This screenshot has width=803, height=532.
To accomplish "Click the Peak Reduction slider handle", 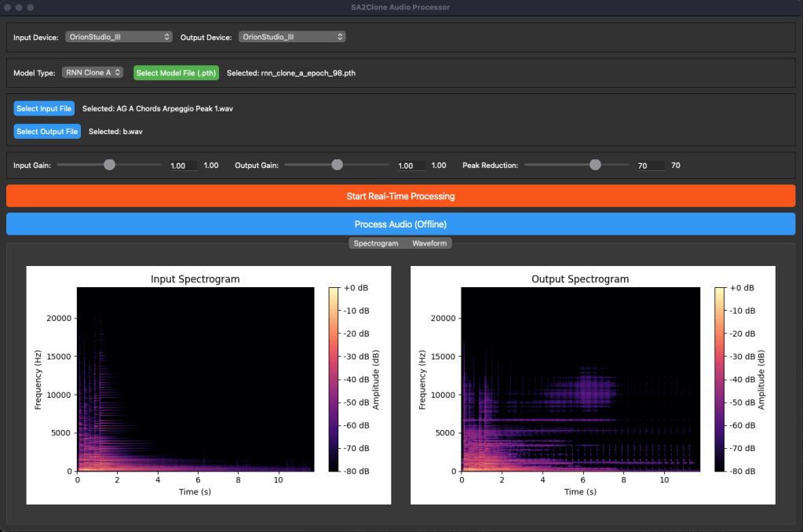I will point(595,165).
